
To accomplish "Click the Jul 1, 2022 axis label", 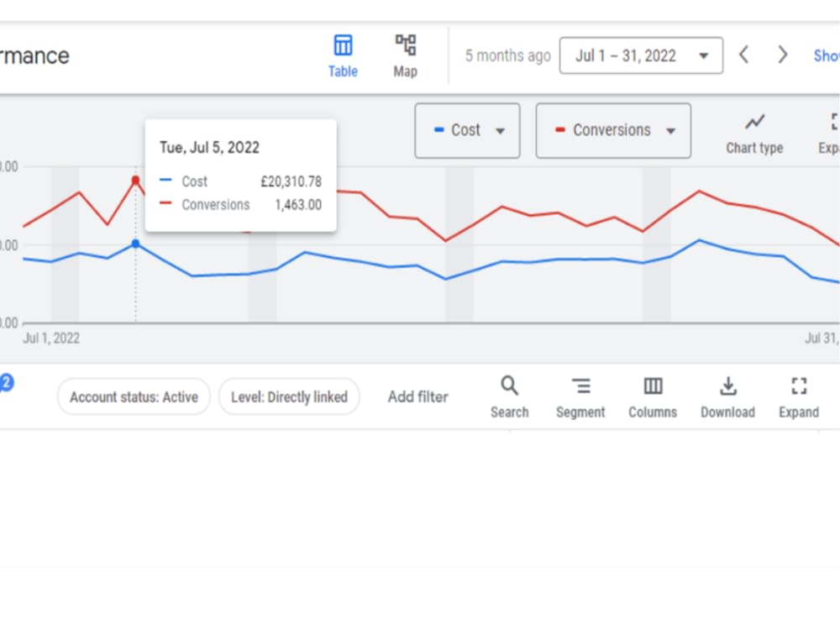I will (x=51, y=338).
